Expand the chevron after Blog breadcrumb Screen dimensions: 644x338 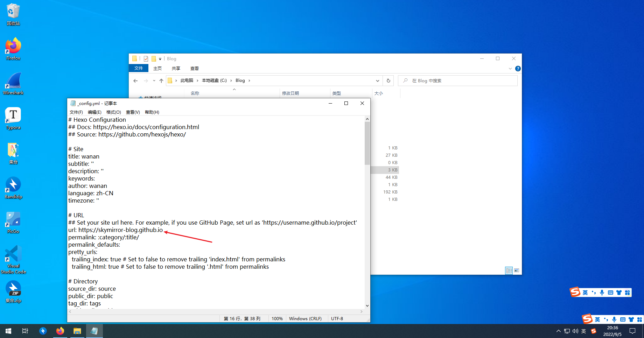click(x=249, y=80)
